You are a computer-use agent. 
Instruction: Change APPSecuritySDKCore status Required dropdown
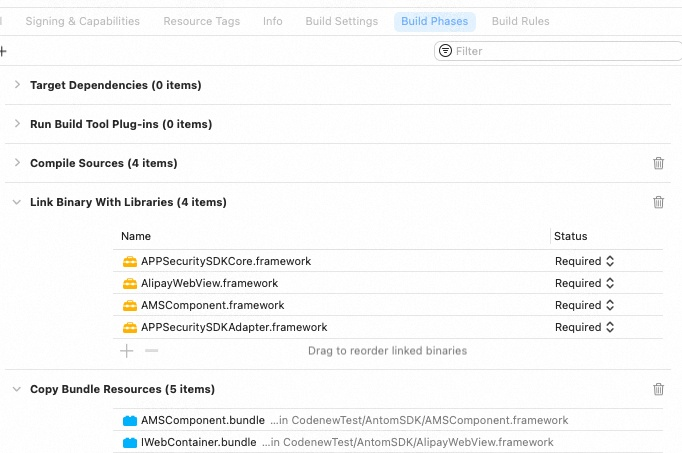click(x=584, y=261)
